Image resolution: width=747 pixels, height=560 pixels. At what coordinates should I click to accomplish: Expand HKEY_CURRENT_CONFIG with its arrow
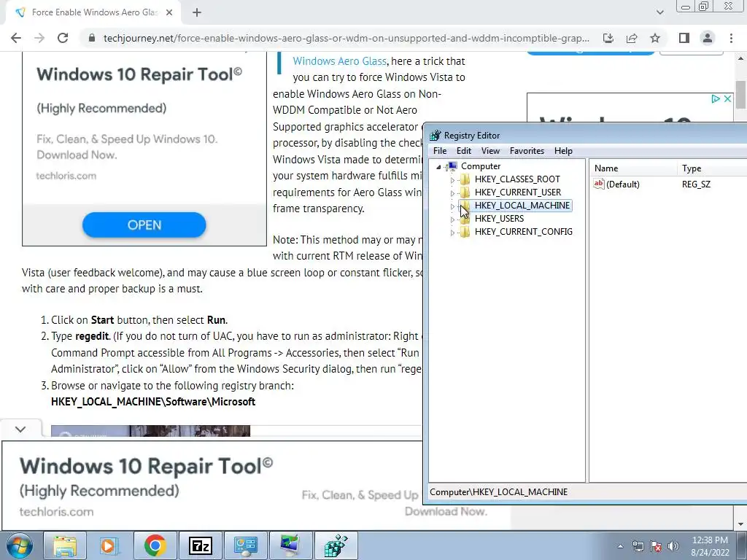click(x=452, y=233)
